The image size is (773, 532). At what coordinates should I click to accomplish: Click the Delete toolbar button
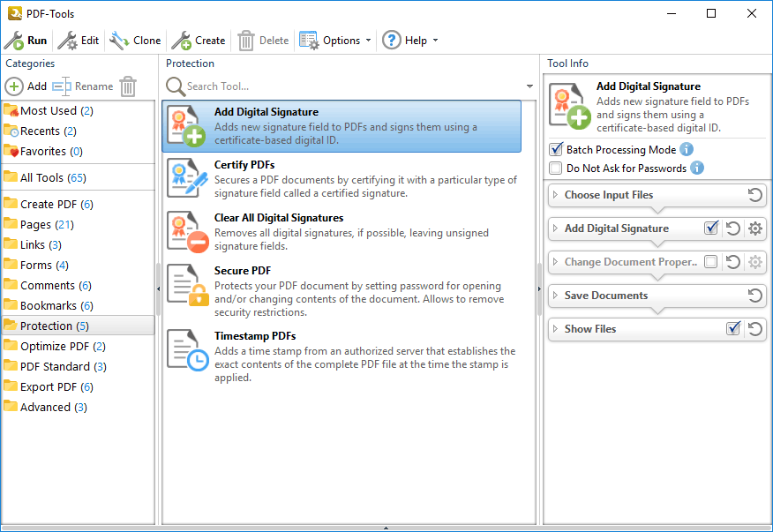coord(263,41)
